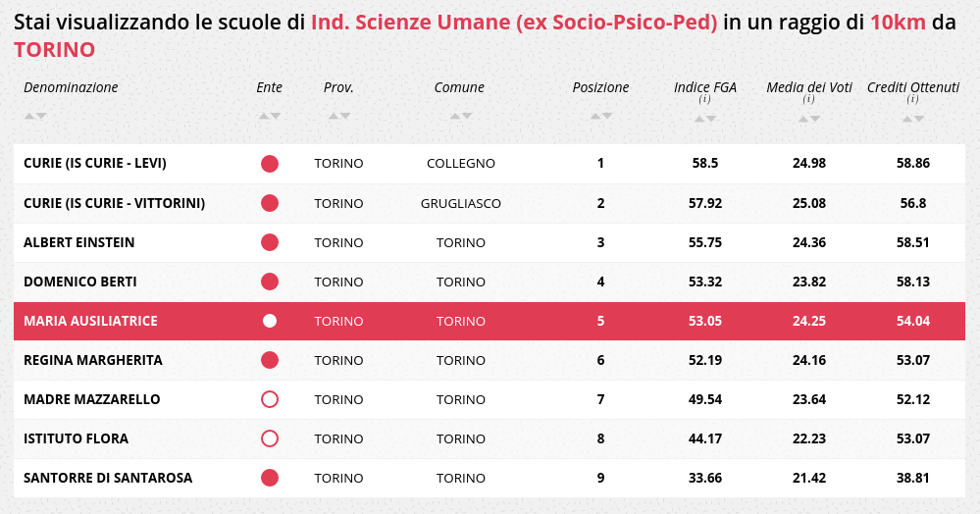This screenshot has height=514, width=980.
Task: Open the Media dei Voti info icon
Action: coord(808,100)
